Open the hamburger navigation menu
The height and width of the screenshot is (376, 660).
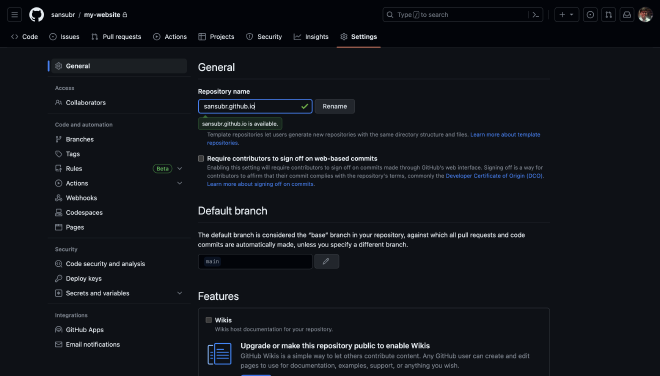pyautogui.click(x=14, y=15)
